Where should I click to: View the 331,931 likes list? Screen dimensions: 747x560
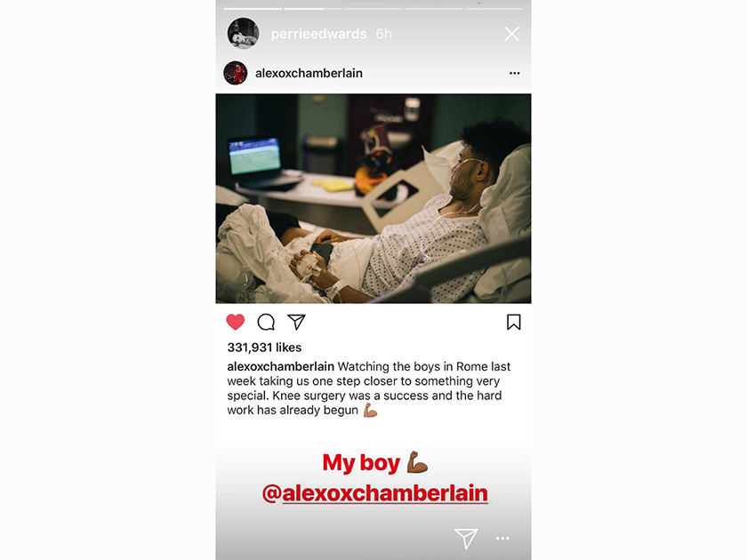tap(264, 348)
